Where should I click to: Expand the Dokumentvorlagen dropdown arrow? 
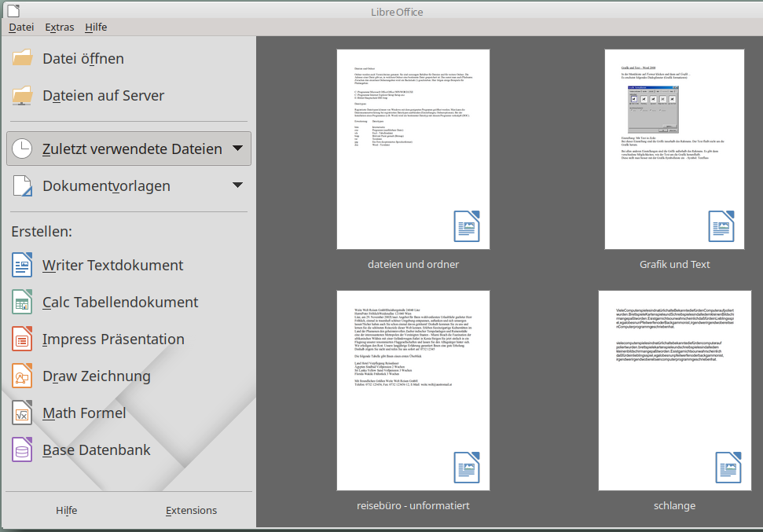237,185
